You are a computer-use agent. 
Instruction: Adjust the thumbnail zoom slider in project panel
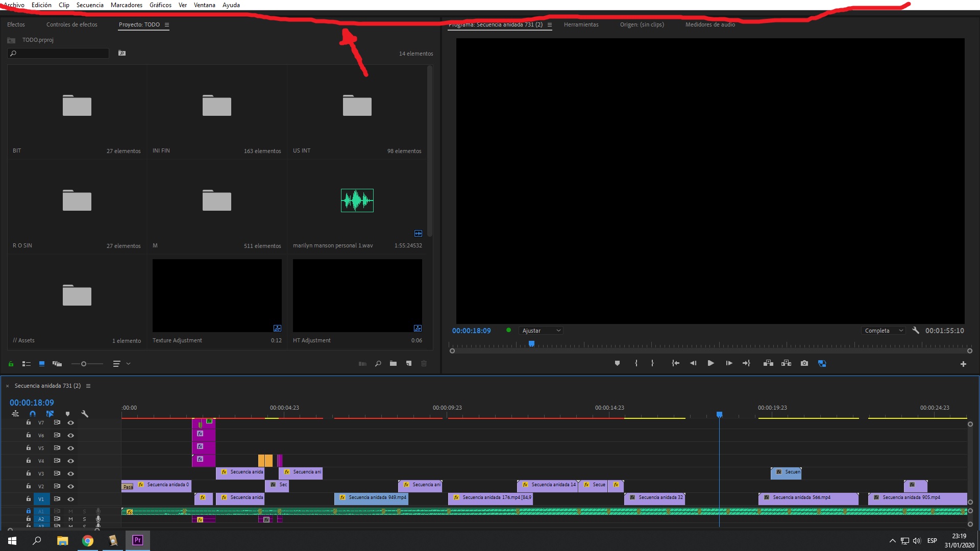pos(84,364)
